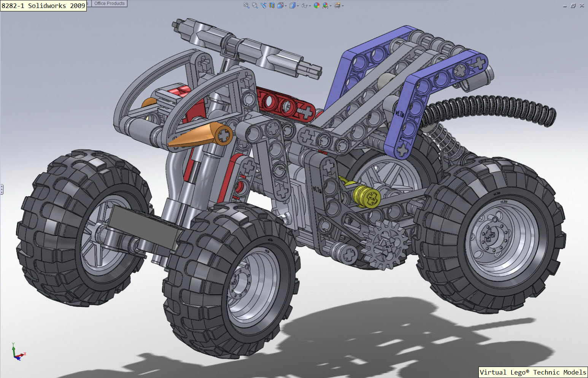Toggle the Section View tool
Image resolution: width=588 pixels, height=378 pixels.
[272, 5]
